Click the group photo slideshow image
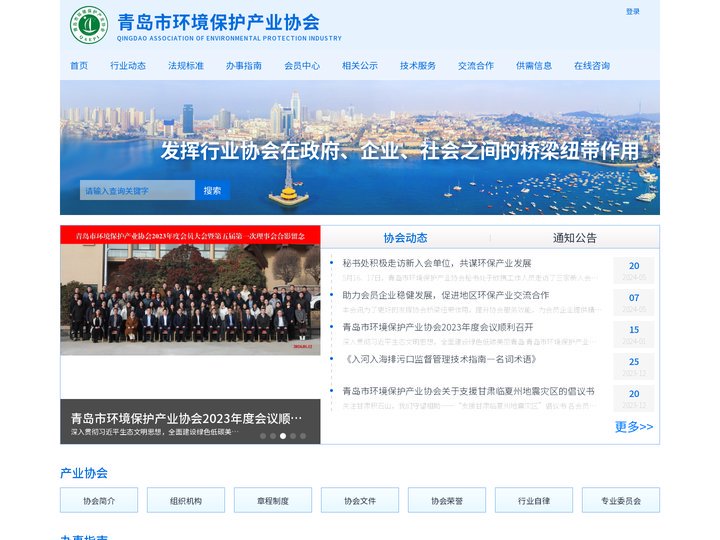 (190, 290)
